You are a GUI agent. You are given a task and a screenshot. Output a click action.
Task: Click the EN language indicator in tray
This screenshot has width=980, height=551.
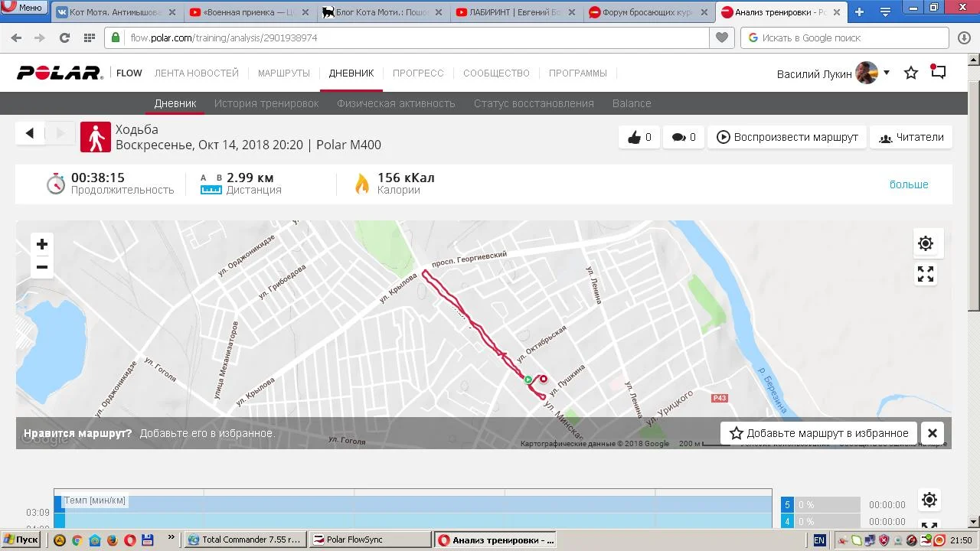[819, 540]
